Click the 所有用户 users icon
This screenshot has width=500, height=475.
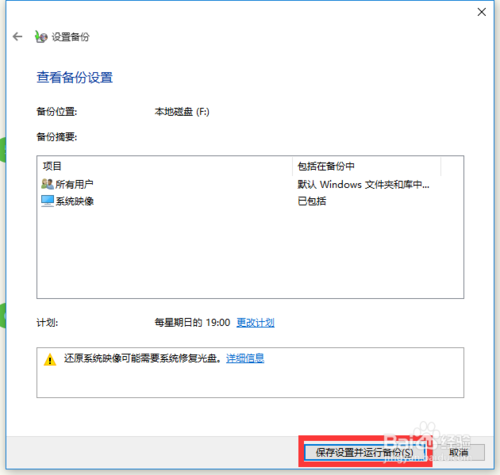point(47,184)
